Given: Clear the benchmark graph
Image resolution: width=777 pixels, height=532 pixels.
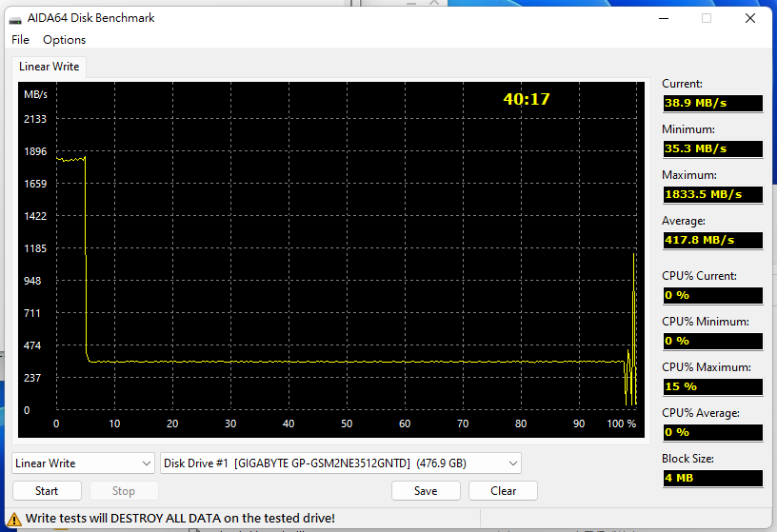Looking at the screenshot, I should click(x=503, y=491).
